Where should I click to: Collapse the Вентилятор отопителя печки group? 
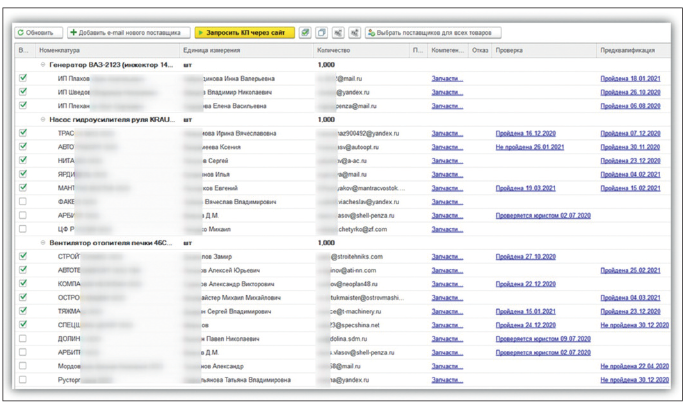coord(43,242)
